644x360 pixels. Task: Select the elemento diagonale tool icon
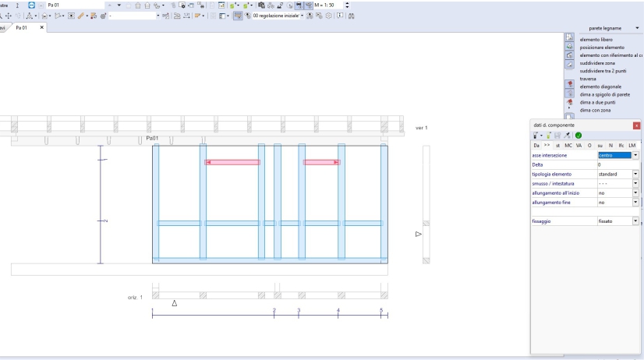click(569, 86)
